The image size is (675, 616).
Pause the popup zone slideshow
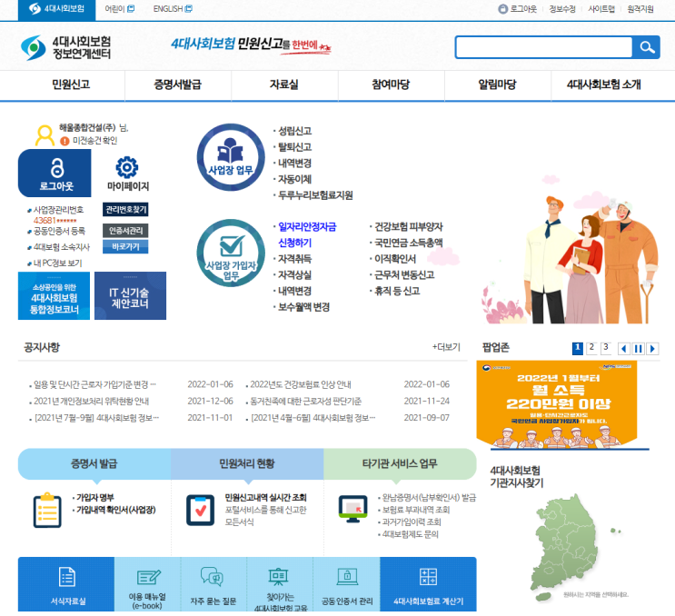639,349
